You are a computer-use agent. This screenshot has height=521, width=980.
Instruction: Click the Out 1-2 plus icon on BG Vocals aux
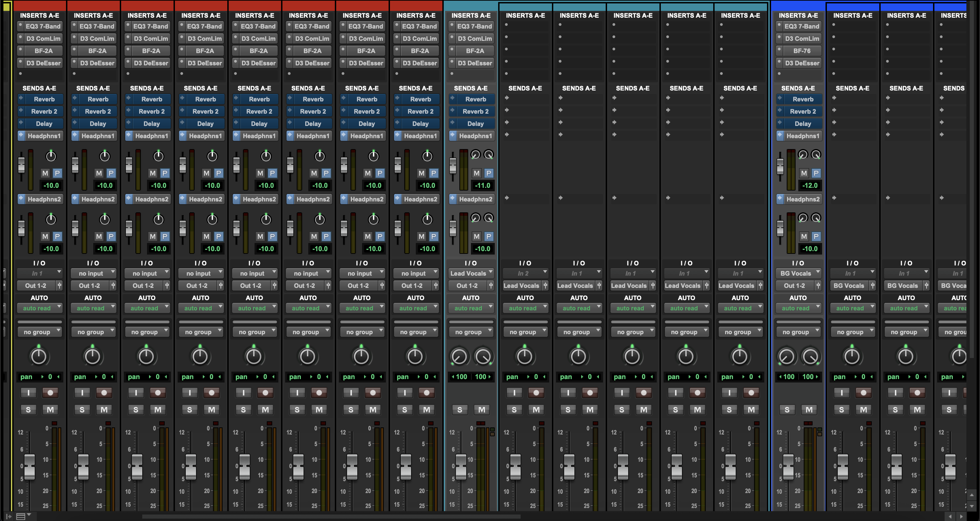[818, 286]
